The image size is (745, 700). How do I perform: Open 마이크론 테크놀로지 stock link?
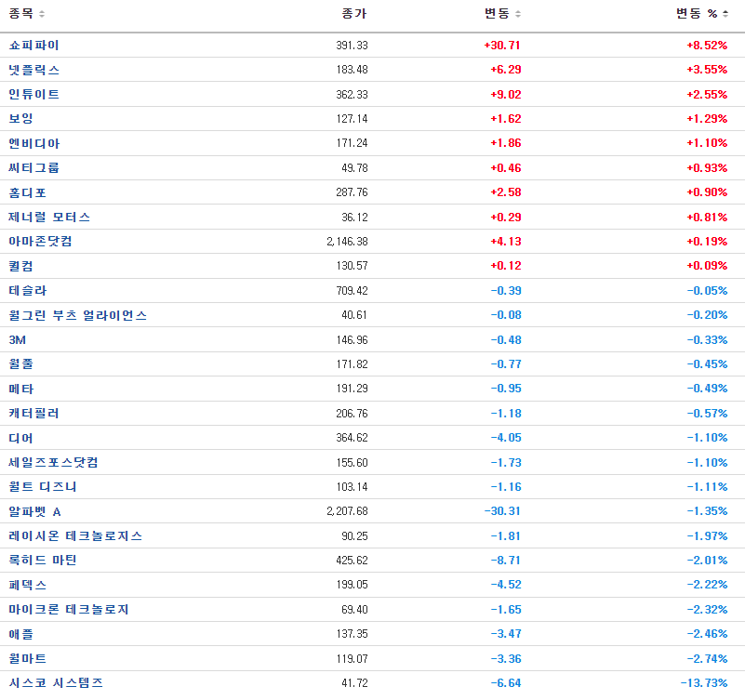click(69, 609)
